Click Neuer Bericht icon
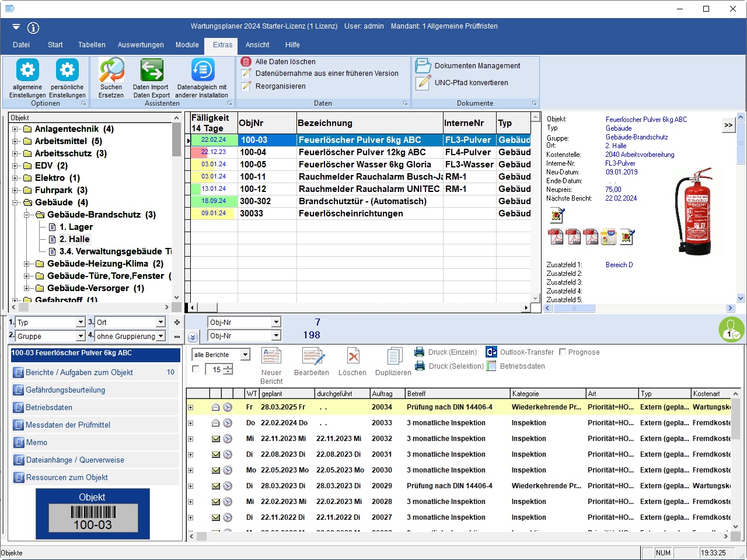 (x=271, y=356)
